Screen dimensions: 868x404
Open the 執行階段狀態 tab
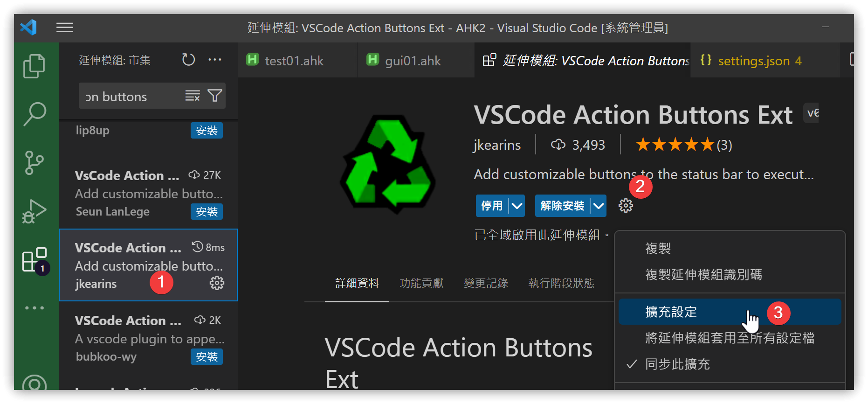pos(561,283)
